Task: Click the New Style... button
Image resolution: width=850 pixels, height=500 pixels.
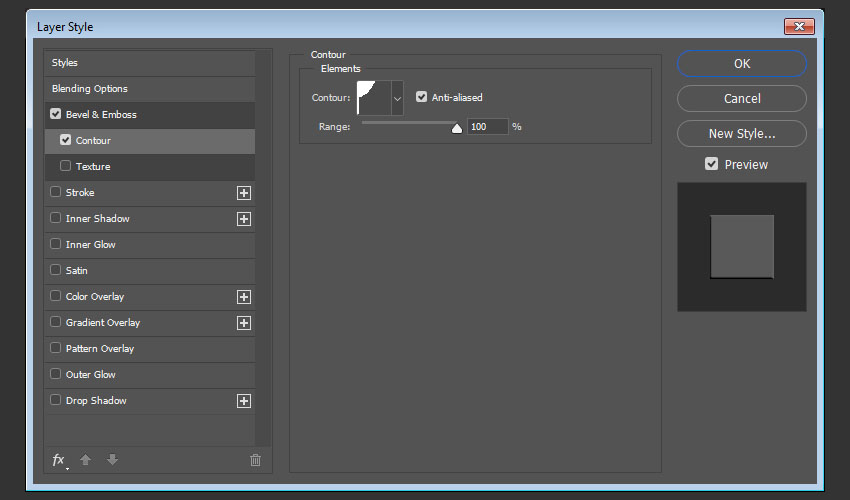Action: [741, 133]
